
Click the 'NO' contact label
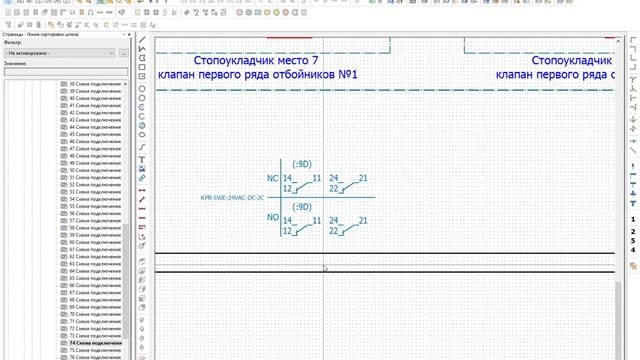[x=273, y=217]
